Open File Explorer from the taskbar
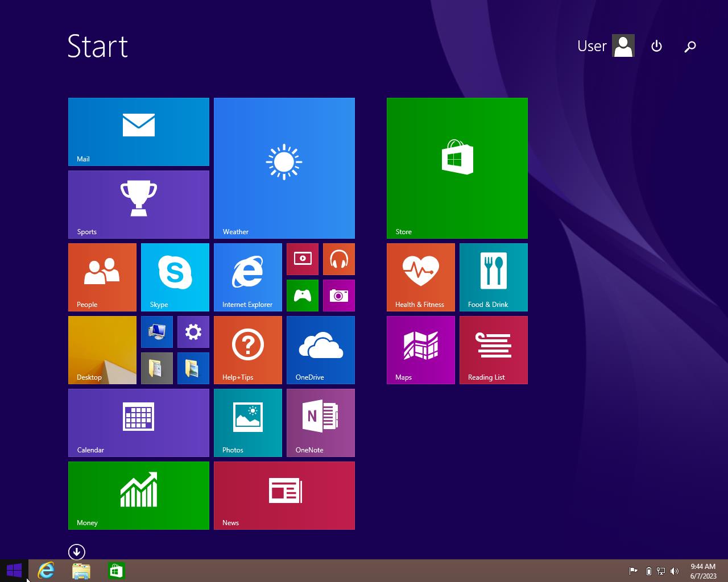This screenshot has width=728, height=582. pos(81,571)
